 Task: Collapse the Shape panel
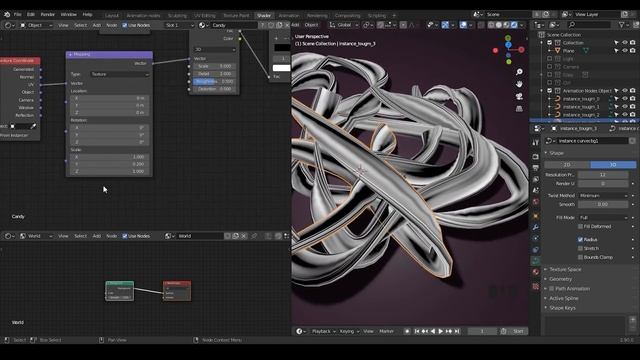coord(556,153)
